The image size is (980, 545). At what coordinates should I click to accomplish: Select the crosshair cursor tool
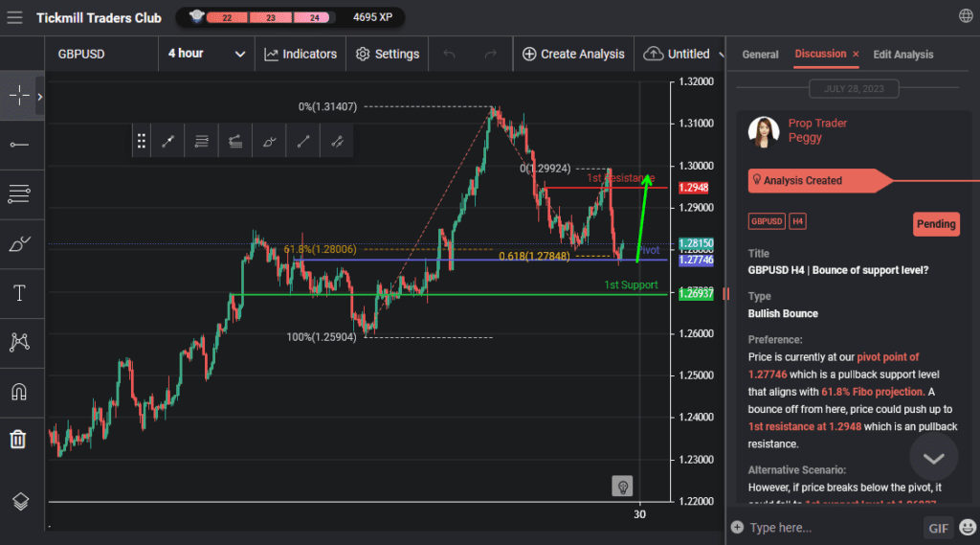(19, 96)
